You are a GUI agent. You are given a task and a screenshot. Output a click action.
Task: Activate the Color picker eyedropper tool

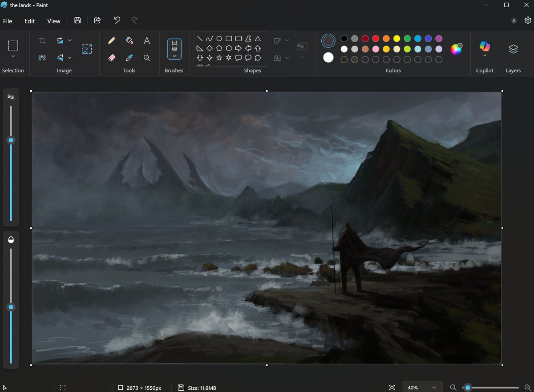[129, 58]
